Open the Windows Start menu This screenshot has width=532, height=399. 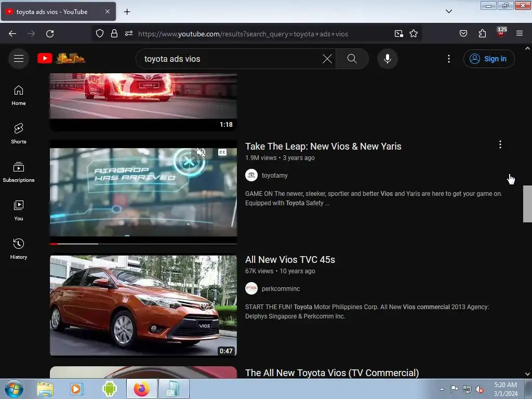click(14, 389)
